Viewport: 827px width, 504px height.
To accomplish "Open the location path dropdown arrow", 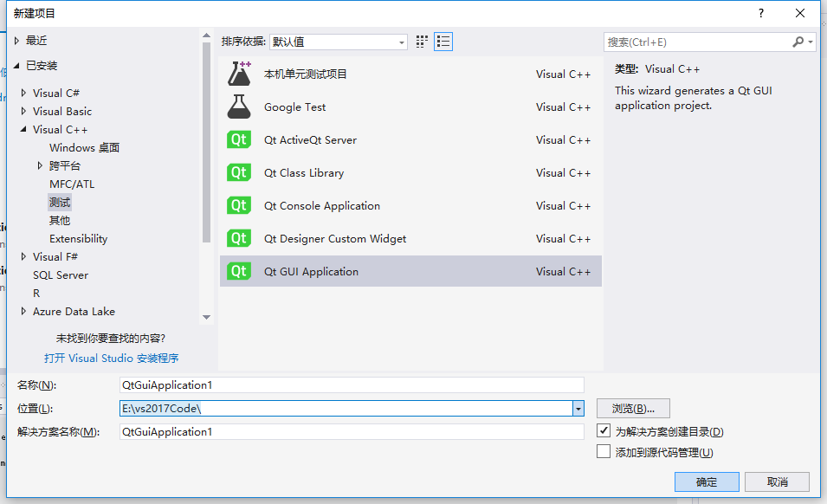I will (x=578, y=409).
